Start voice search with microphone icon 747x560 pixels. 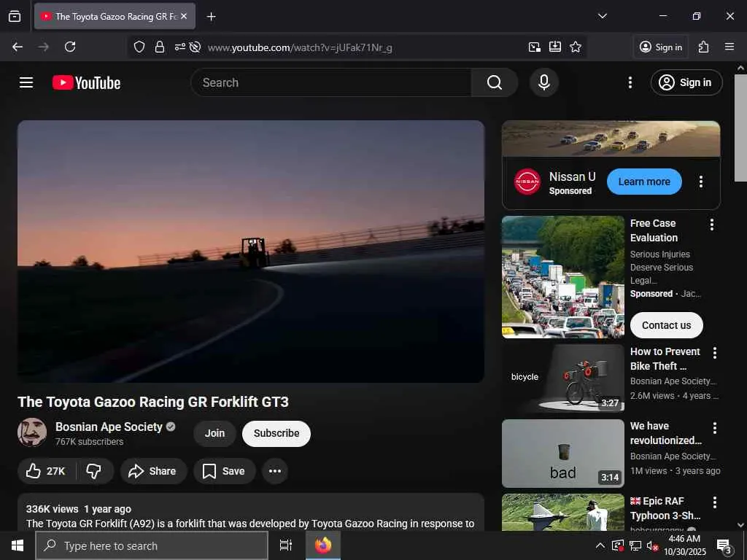[x=543, y=82]
